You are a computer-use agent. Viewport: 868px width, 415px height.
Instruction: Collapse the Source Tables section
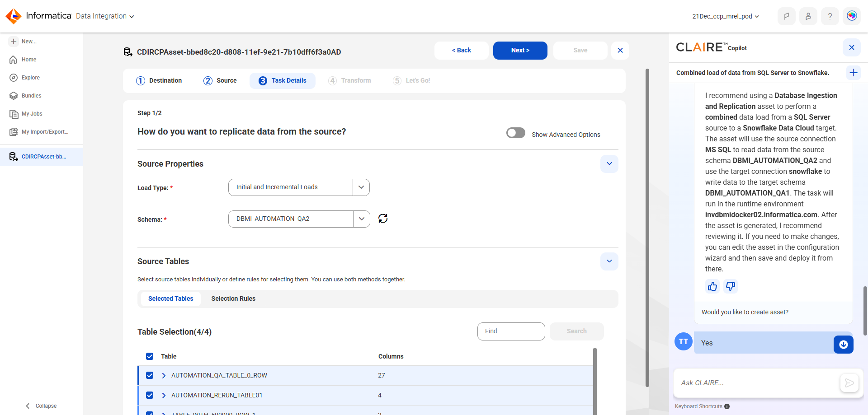[609, 261]
